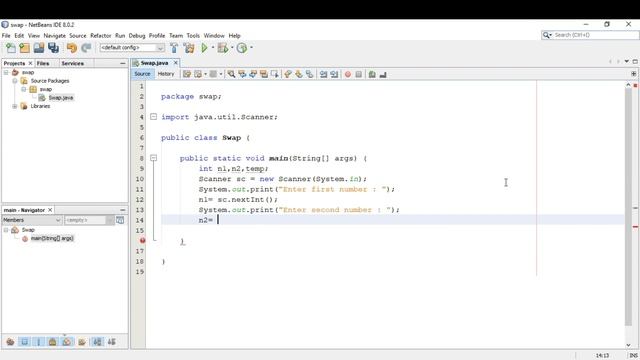Close the Navigator panel tab

pyautogui.click(x=50, y=210)
